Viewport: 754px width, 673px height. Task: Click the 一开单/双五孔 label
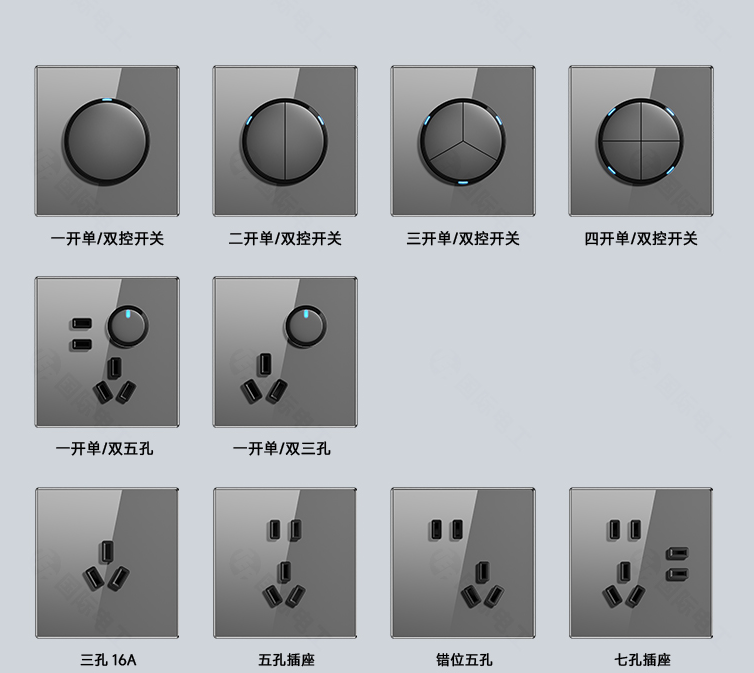(104, 449)
